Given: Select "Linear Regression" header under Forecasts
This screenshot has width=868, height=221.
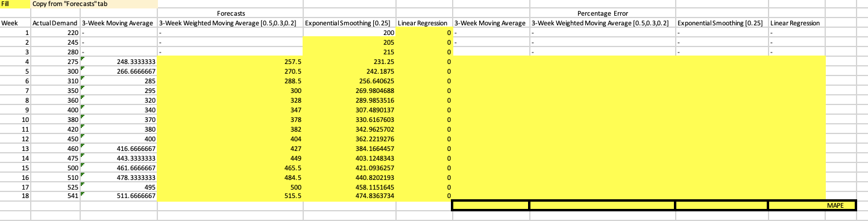Looking at the screenshot, I should pos(424,22).
